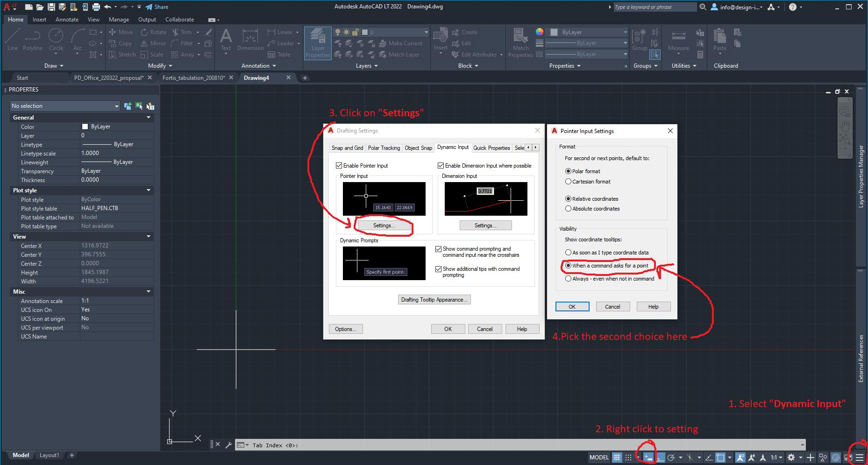Switch to Snap and Grid tab

coord(347,148)
